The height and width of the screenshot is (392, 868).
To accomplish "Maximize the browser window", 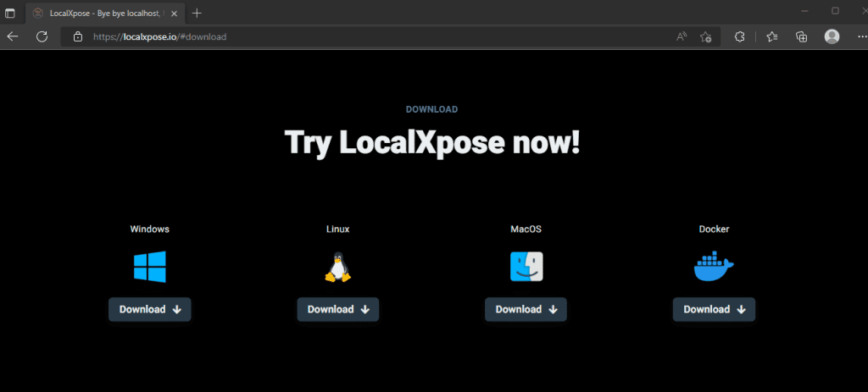I will coord(835,11).
